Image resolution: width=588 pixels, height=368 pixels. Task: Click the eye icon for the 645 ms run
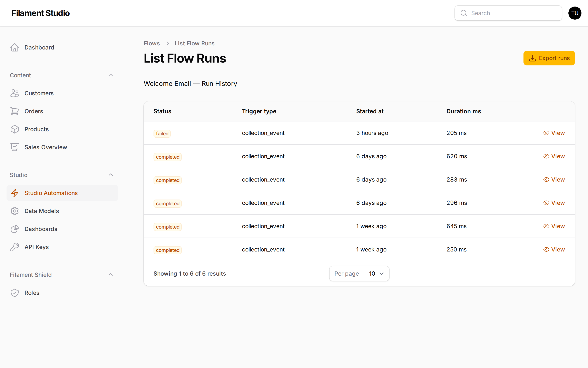(546, 226)
